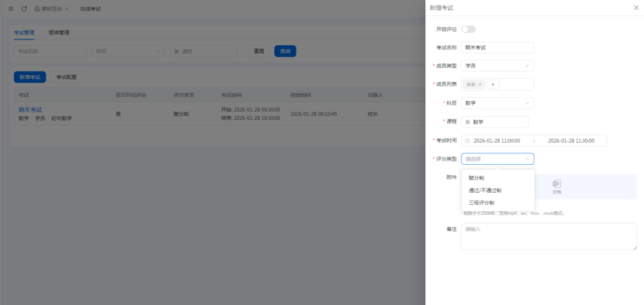Open the 科目 dropdown showing 数学
This screenshot has height=305, width=644.
pos(497,103)
